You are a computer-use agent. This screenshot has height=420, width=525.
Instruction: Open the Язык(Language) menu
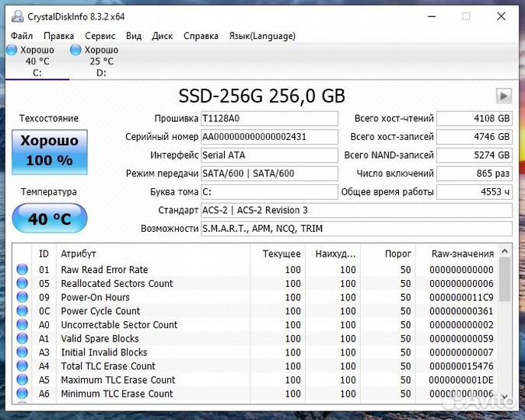point(262,36)
